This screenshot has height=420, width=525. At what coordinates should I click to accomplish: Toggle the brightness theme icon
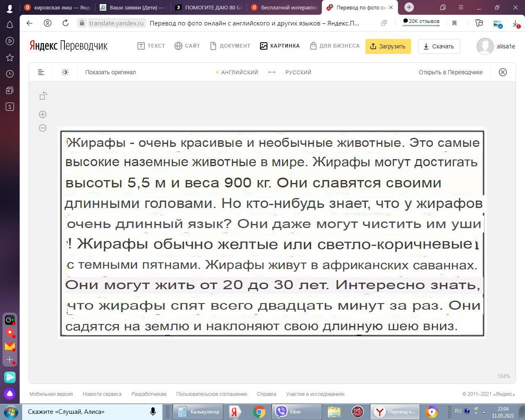[x=65, y=72]
